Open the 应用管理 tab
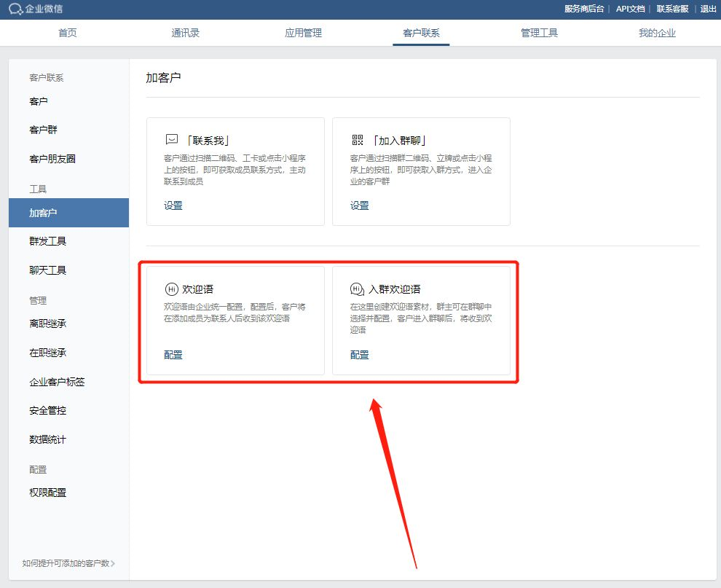Viewport: 721px width, 588px height. [303, 33]
